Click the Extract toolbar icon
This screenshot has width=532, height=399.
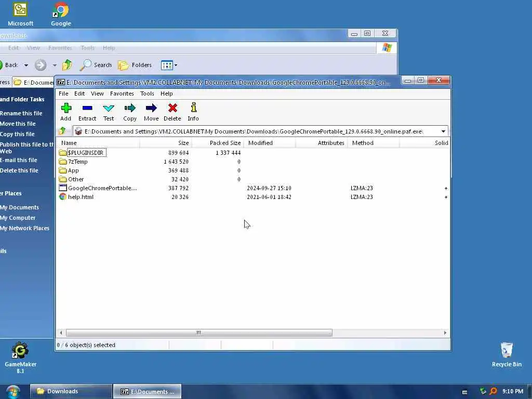[x=87, y=112]
